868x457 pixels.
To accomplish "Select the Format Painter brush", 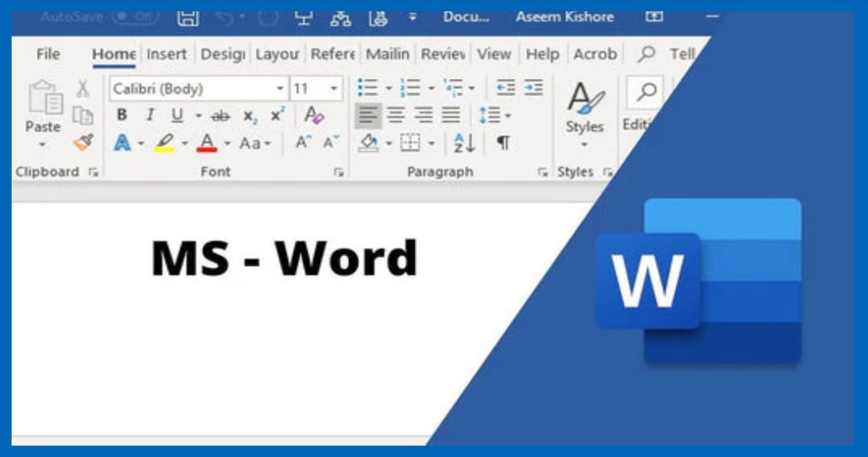I will click(83, 143).
